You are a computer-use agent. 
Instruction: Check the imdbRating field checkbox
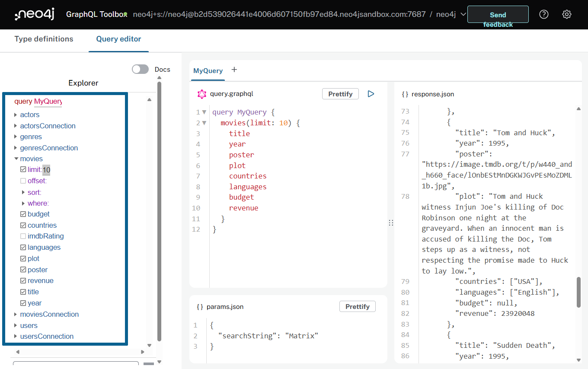(23, 236)
